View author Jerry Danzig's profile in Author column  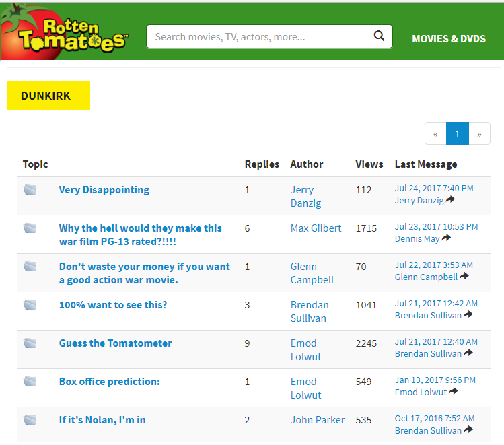[305, 197]
